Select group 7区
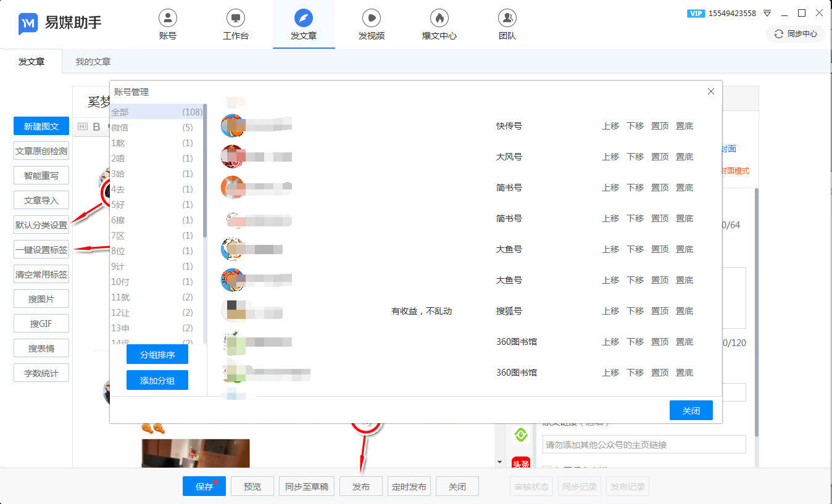Viewport: 832px width, 504px height. 157,235
